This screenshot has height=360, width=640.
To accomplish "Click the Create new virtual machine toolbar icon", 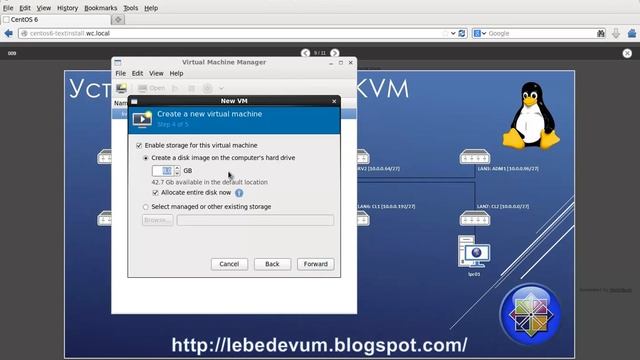I will pyautogui.click(x=121, y=88).
